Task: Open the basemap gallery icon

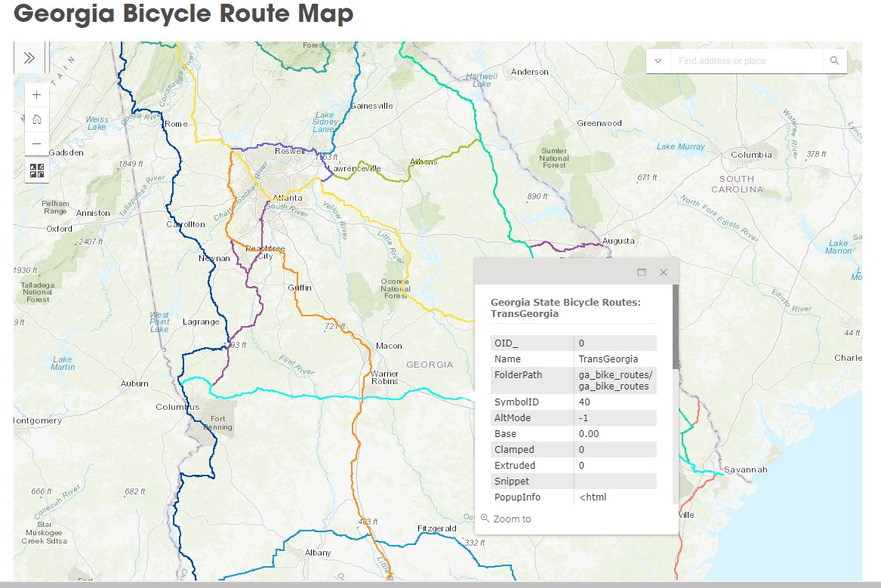Action: 36,171
